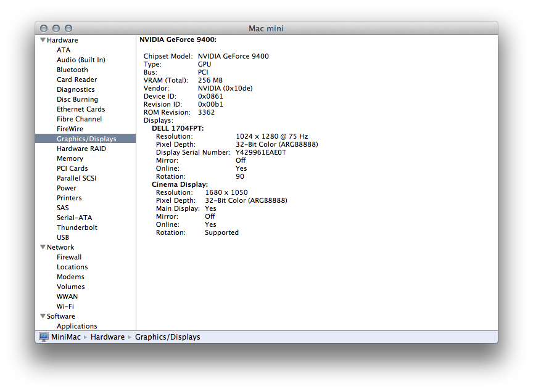The width and height of the screenshot is (533, 392).
Task: Select Audio (Built In) in sidebar
Action: coord(81,60)
